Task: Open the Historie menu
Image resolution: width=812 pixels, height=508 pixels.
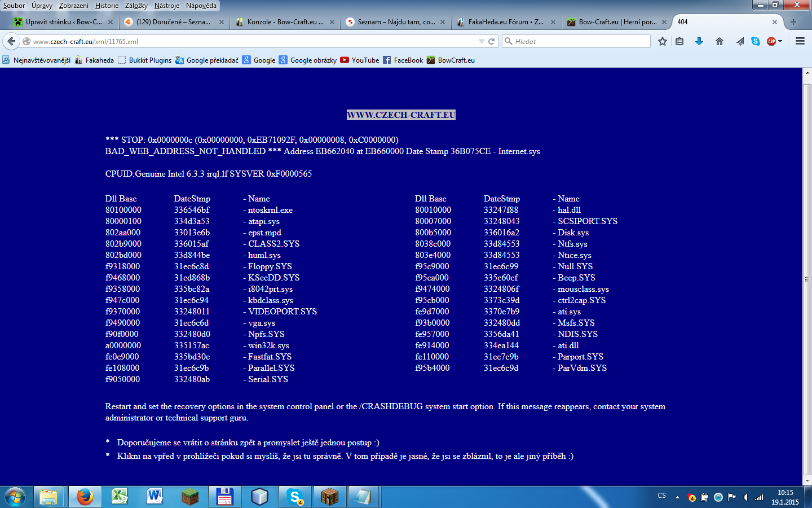Action: 107,6
